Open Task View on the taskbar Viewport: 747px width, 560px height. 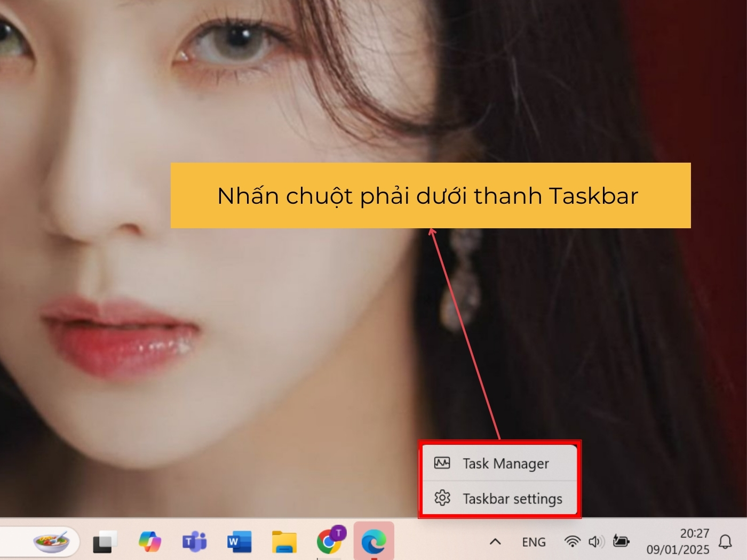(x=105, y=542)
